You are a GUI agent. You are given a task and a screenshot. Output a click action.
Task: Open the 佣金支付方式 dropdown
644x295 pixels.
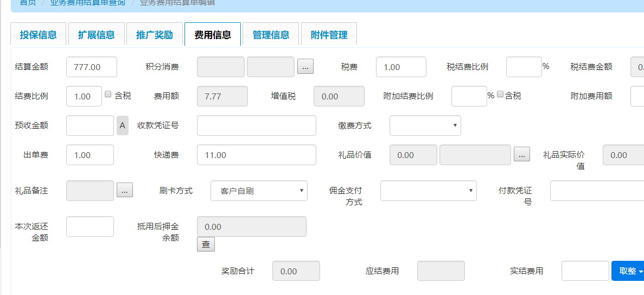pos(428,191)
